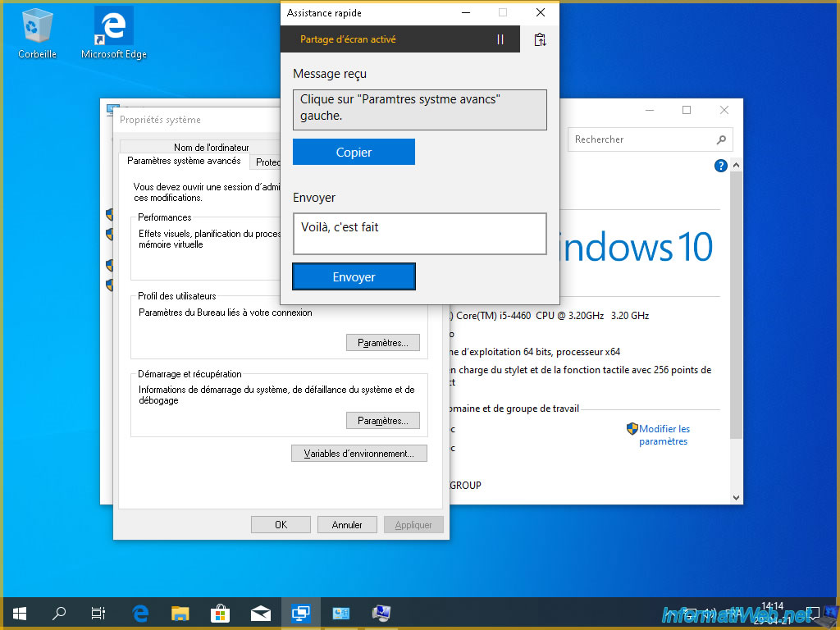
Task: Open the Microsoft Edge desktop shortcut
Action: coord(113,33)
